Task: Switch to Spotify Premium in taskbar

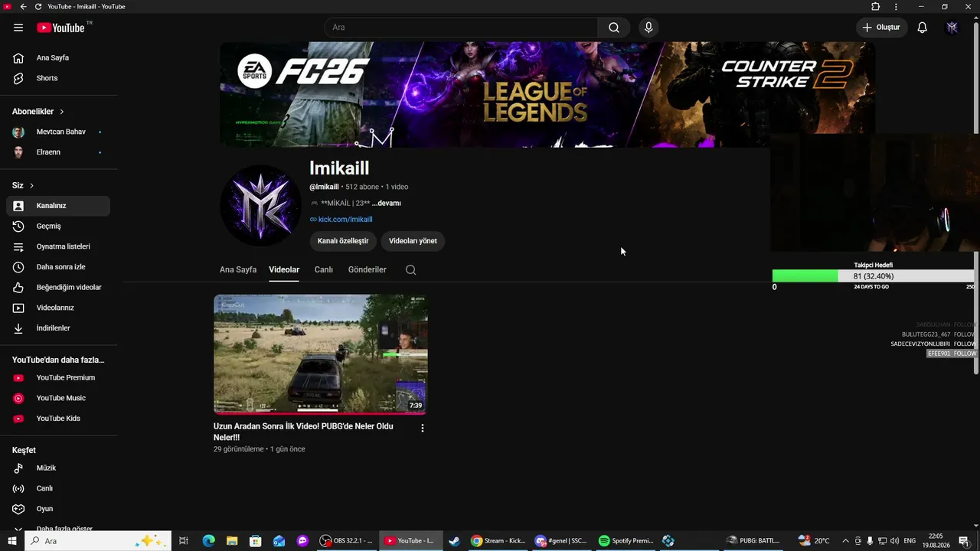Action: click(626, 541)
